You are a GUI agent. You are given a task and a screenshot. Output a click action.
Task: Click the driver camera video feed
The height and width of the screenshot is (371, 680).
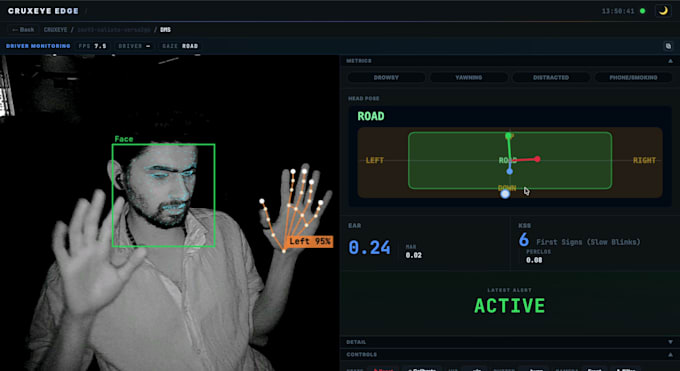pyautogui.click(x=170, y=213)
